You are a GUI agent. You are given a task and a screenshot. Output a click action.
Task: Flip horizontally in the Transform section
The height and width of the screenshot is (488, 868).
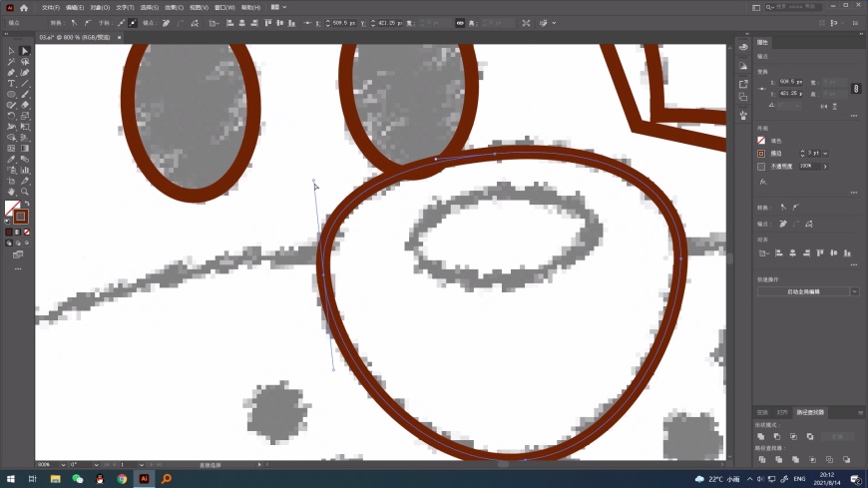coord(824,106)
